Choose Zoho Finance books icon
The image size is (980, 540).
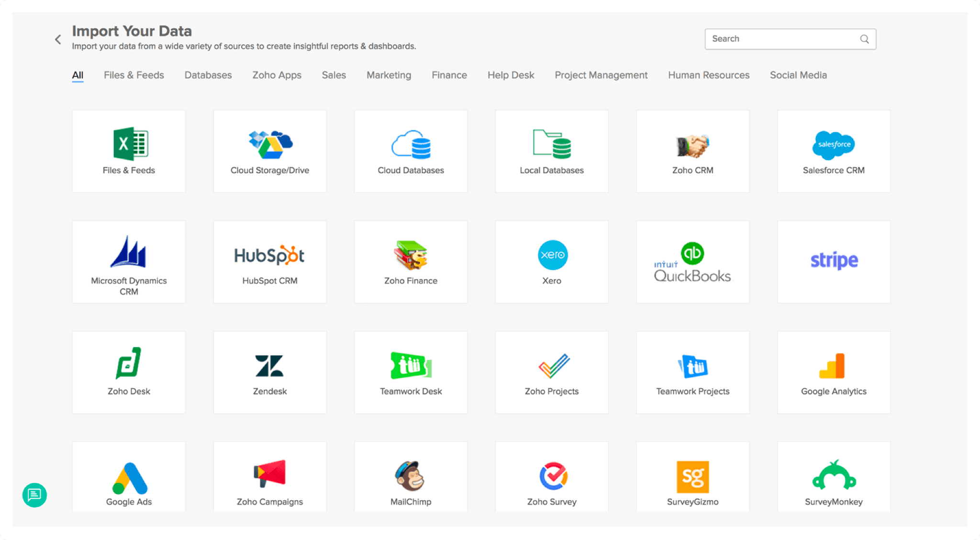411,255
